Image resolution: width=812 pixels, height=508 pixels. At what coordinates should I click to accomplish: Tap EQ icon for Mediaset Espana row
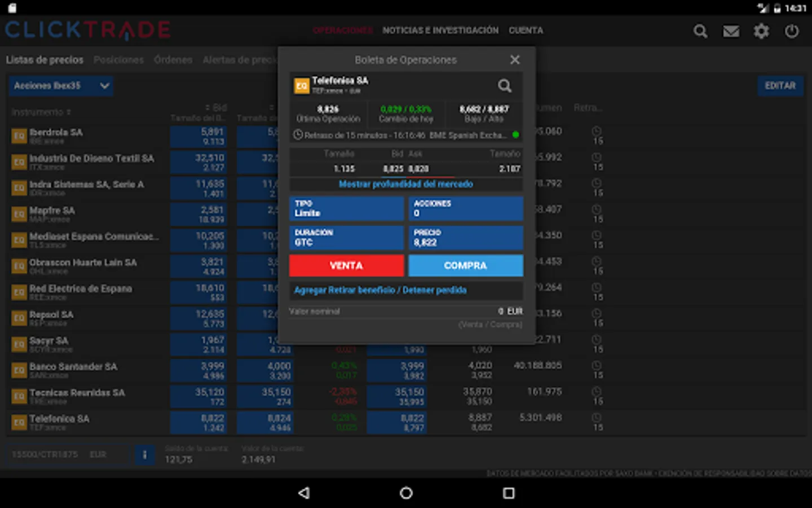pyautogui.click(x=19, y=240)
